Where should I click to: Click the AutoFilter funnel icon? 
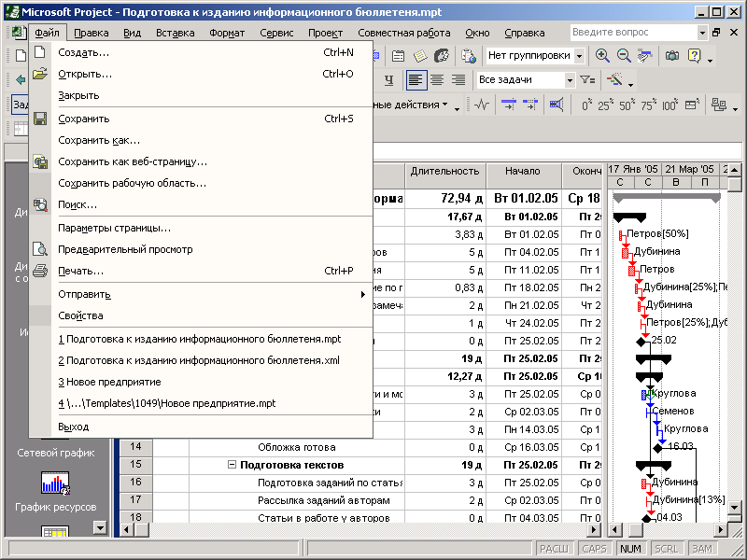(x=587, y=80)
